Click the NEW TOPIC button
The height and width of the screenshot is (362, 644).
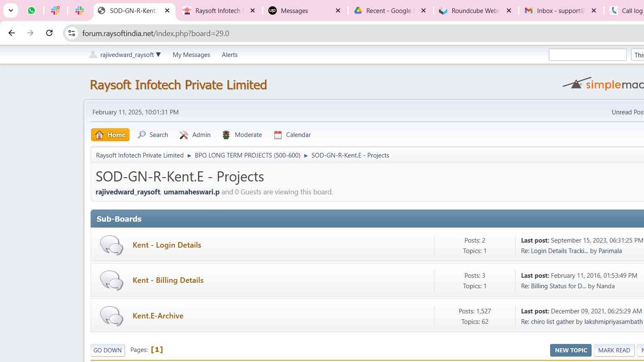coord(571,350)
